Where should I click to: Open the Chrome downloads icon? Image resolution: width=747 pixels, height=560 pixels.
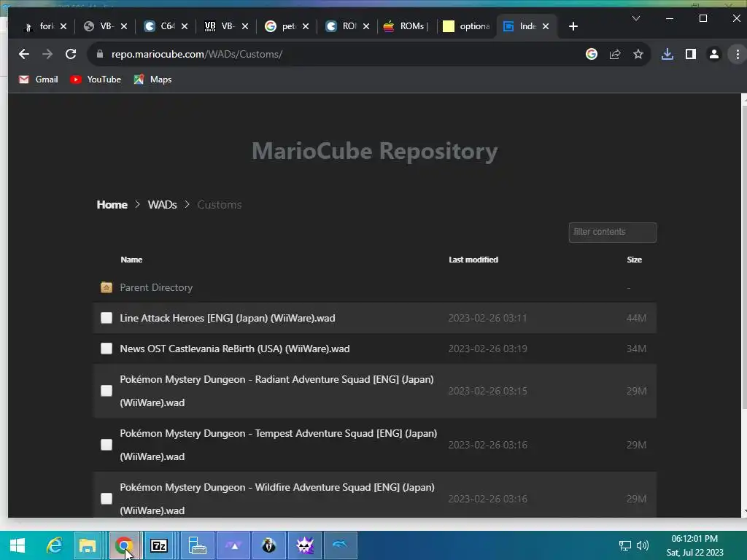click(x=667, y=54)
